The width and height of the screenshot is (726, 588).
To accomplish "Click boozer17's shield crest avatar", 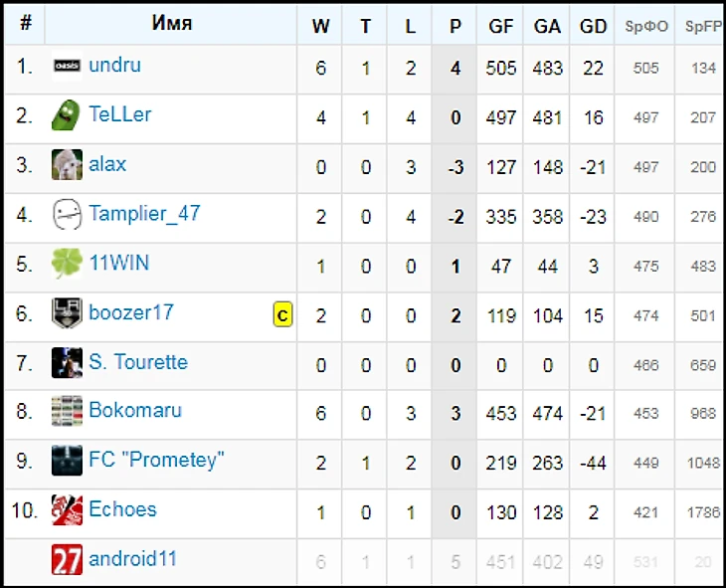I will (67, 313).
